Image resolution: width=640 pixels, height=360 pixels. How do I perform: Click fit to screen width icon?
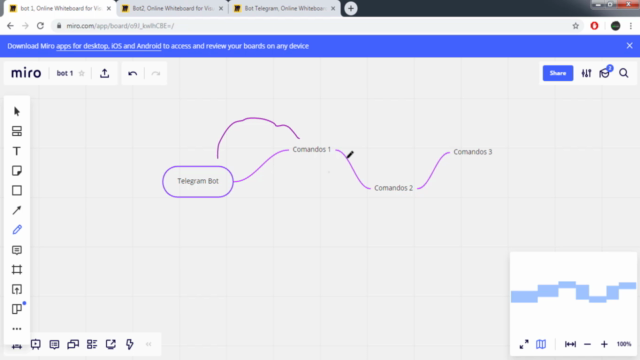click(570, 344)
